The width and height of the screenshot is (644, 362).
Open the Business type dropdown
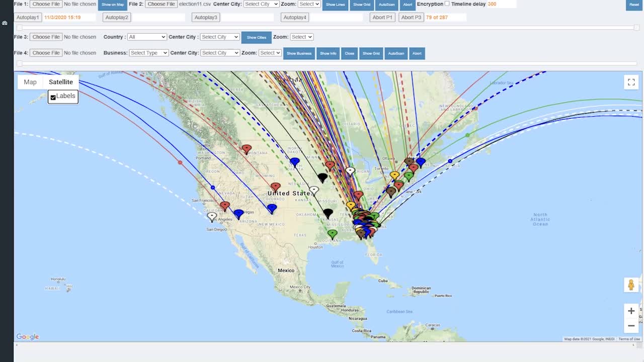tap(148, 53)
